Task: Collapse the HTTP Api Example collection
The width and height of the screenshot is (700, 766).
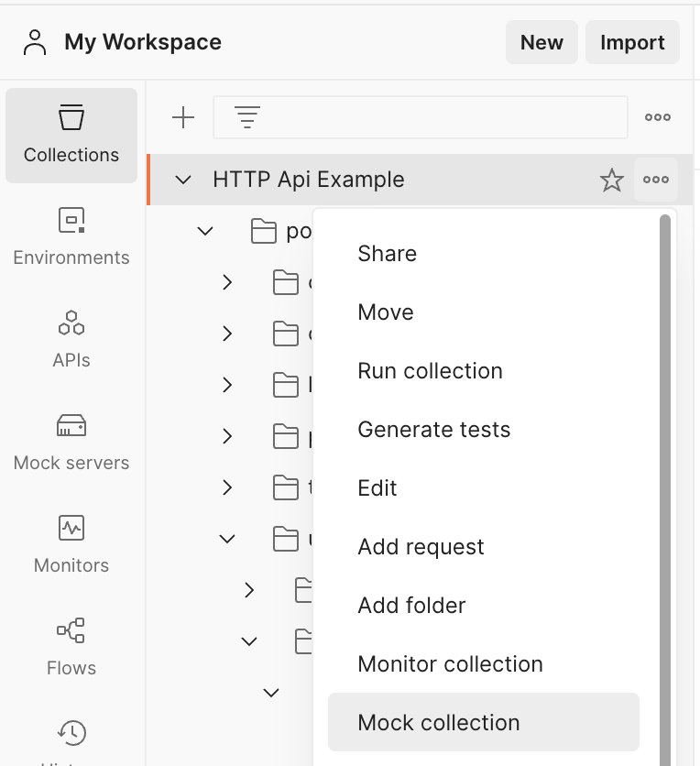Action: (183, 181)
